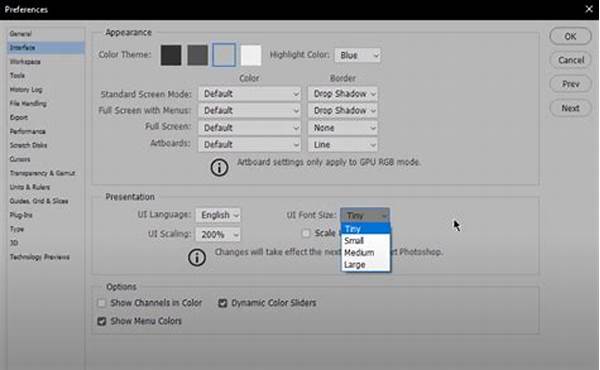Select the lightest color theme swatch

point(251,55)
